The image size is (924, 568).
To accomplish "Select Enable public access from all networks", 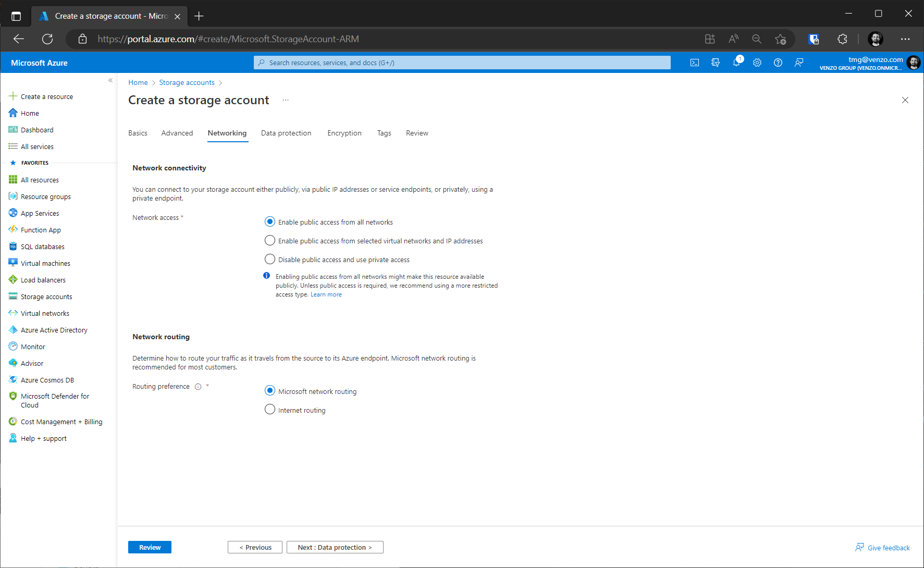I will tap(270, 222).
